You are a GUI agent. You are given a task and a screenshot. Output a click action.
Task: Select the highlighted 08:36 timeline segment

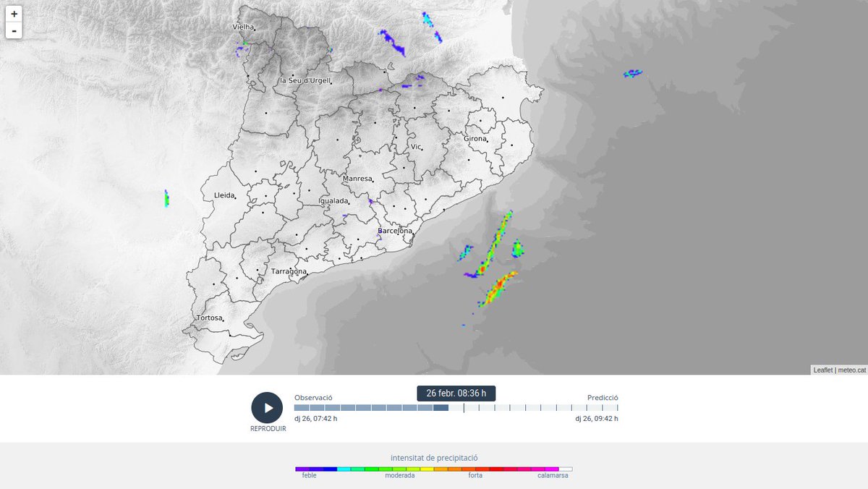coord(442,408)
